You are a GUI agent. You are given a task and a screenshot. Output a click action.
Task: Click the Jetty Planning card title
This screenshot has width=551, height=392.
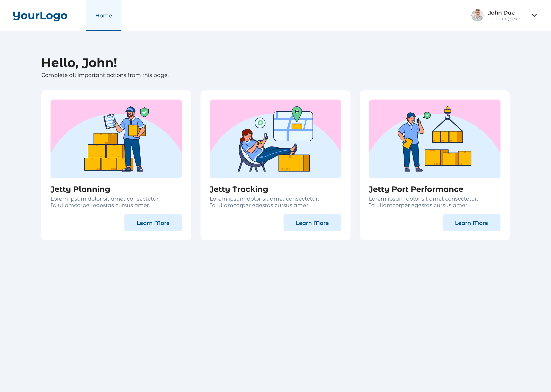click(80, 189)
